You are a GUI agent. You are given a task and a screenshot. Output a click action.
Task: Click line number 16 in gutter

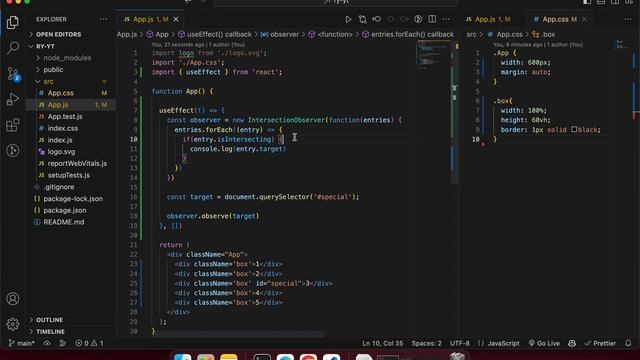(134, 197)
